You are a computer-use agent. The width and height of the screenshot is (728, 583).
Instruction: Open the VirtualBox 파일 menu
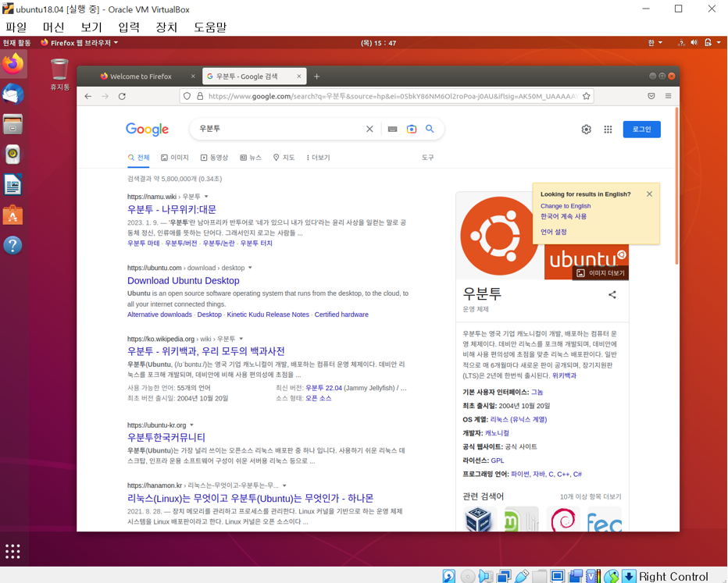tap(16, 27)
